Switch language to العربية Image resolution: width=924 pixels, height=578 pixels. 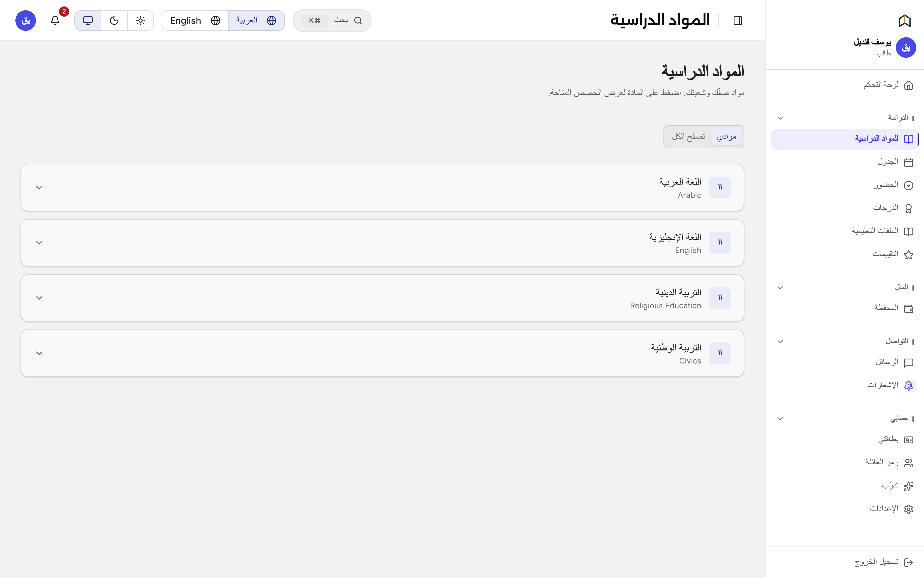coord(257,20)
